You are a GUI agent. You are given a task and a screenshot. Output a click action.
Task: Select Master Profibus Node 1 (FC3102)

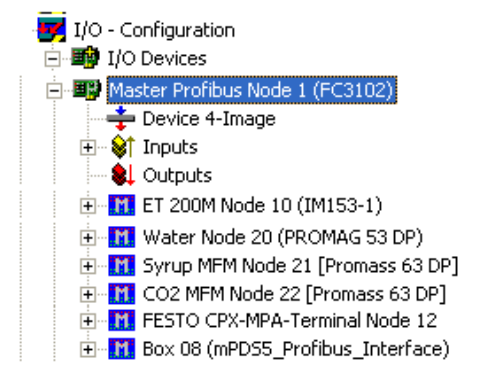click(252, 90)
